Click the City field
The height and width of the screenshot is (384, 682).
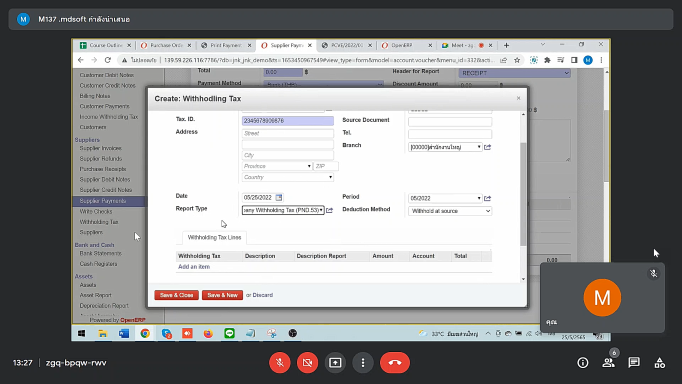(288, 155)
